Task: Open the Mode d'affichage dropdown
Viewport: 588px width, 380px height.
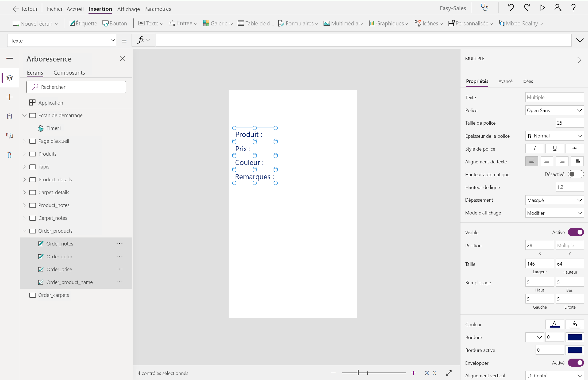Action: pyautogui.click(x=554, y=213)
